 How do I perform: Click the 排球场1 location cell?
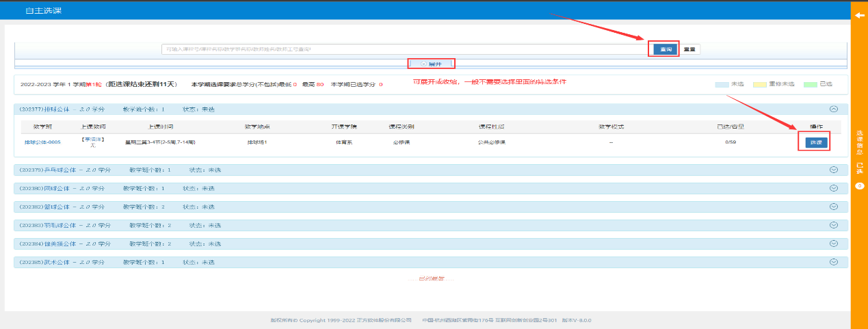(x=257, y=142)
